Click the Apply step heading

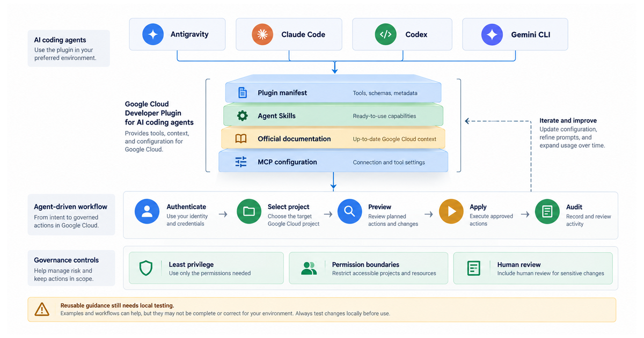coord(478,207)
